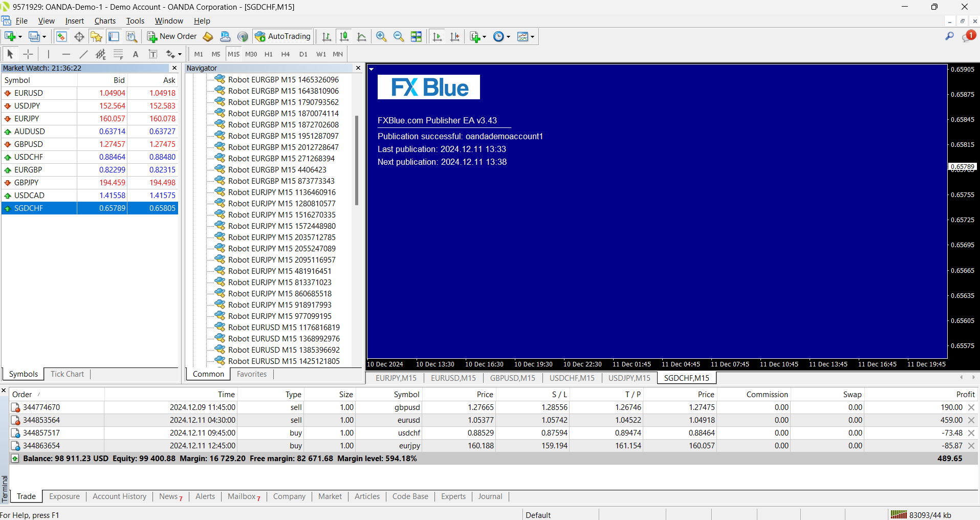Open the notifications chat icon with badge
Viewport: 980px width, 520px height.
[968, 36]
